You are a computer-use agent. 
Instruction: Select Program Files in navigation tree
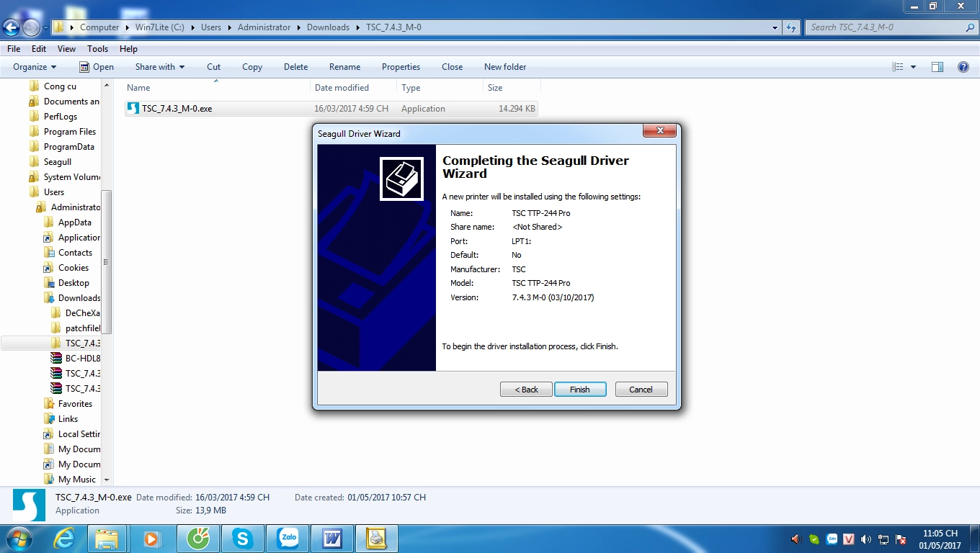[69, 132]
